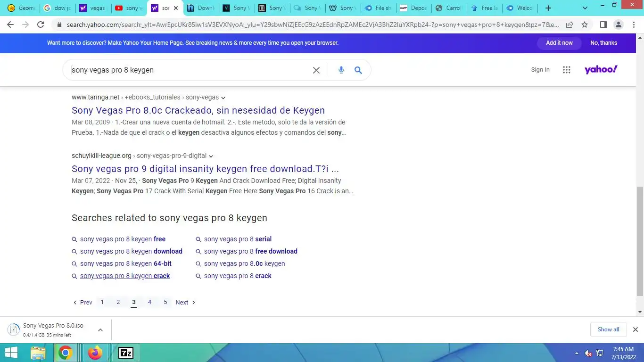The height and width of the screenshot is (362, 644).
Task: Switch to the Geometry tab
Action: (21, 8)
